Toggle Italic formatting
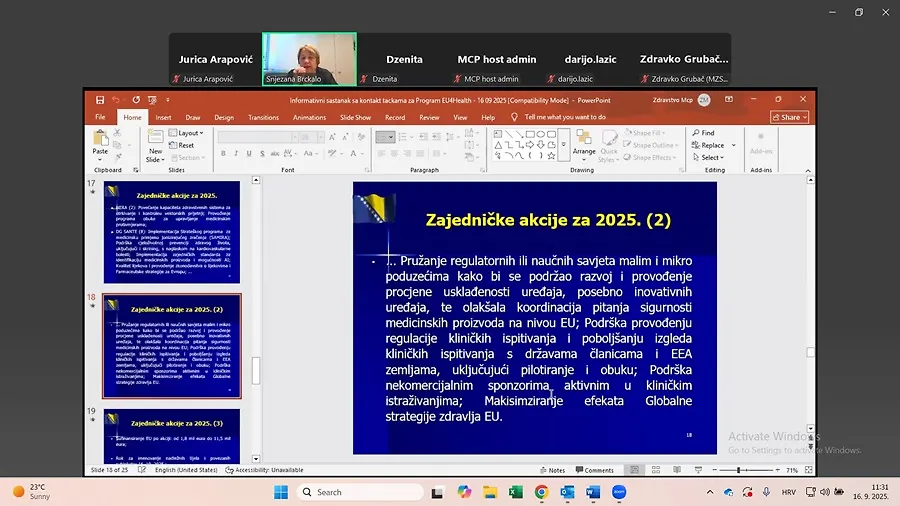The width and height of the screenshot is (900, 506). [236, 154]
